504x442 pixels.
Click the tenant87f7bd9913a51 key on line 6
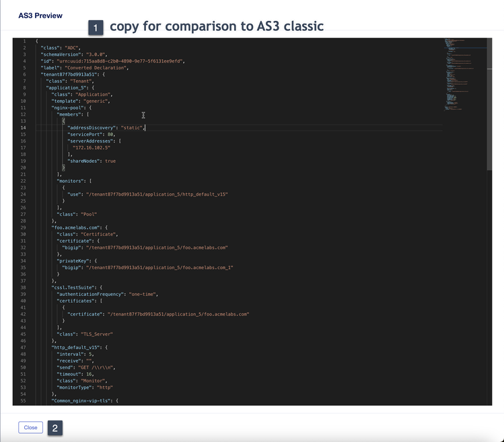[69, 75]
